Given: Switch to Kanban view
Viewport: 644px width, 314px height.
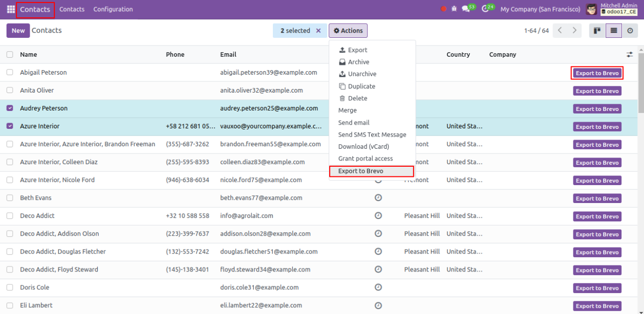Looking at the screenshot, I should [x=597, y=31].
